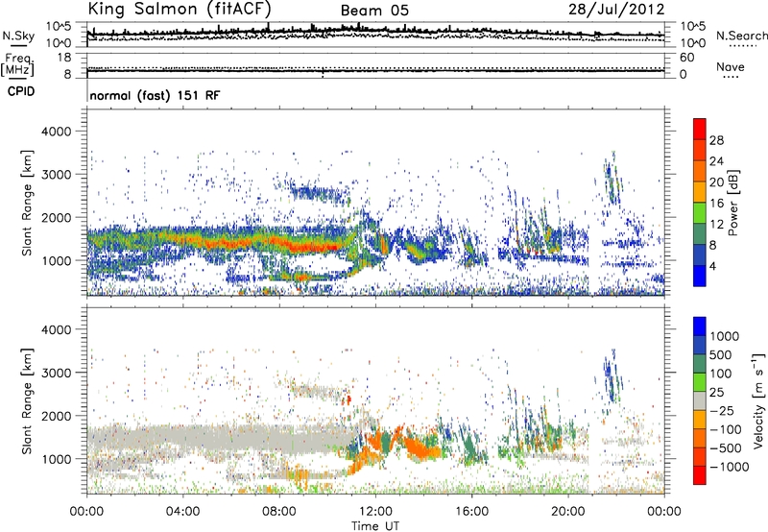Click the "28" Power colorbar value

click(716, 140)
